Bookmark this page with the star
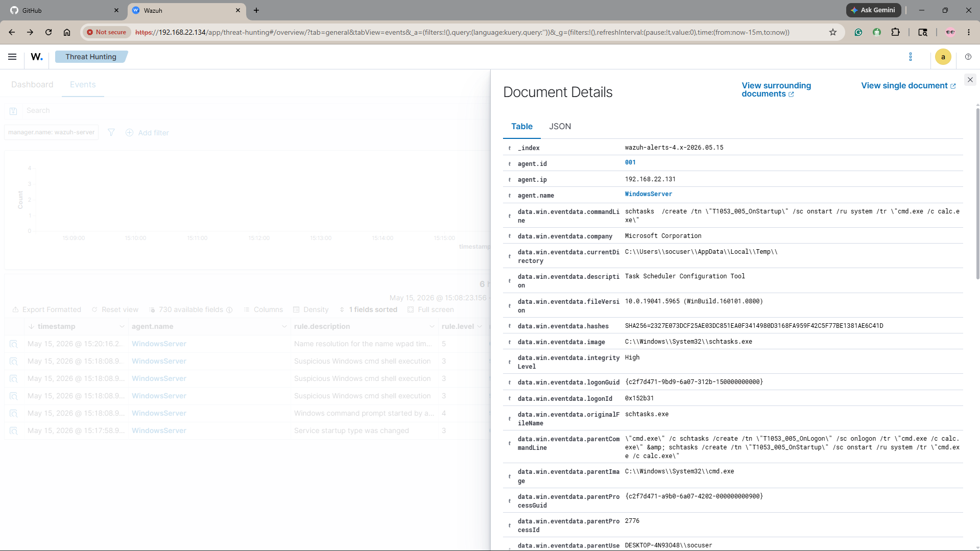This screenshot has width=980, height=551. coord(833,32)
